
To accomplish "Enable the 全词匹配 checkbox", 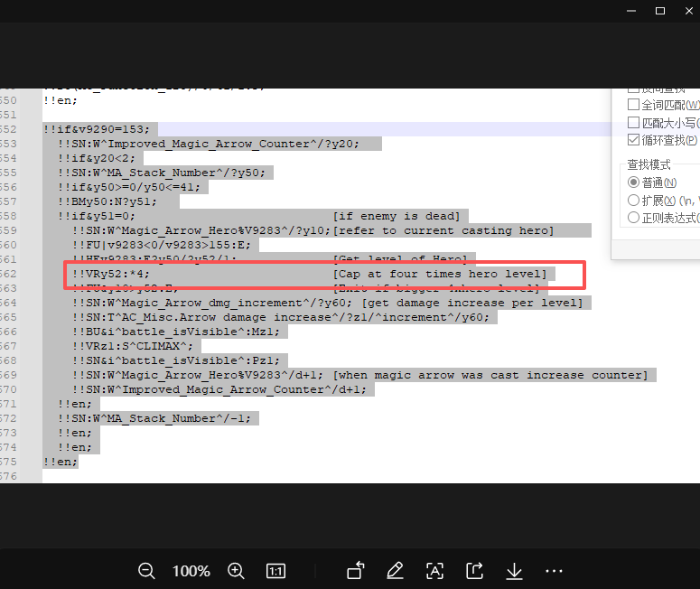I will [633, 105].
